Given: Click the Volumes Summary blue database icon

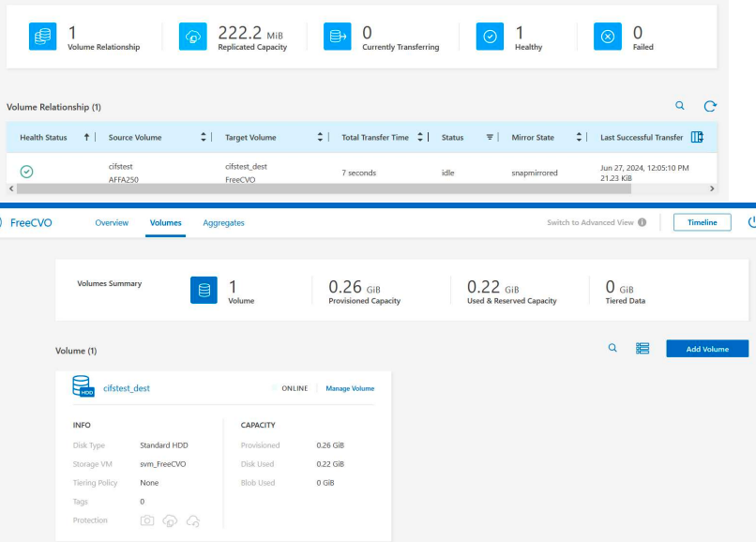Looking at the screenshot, I should pyautogui.click(x=204, y=290).
